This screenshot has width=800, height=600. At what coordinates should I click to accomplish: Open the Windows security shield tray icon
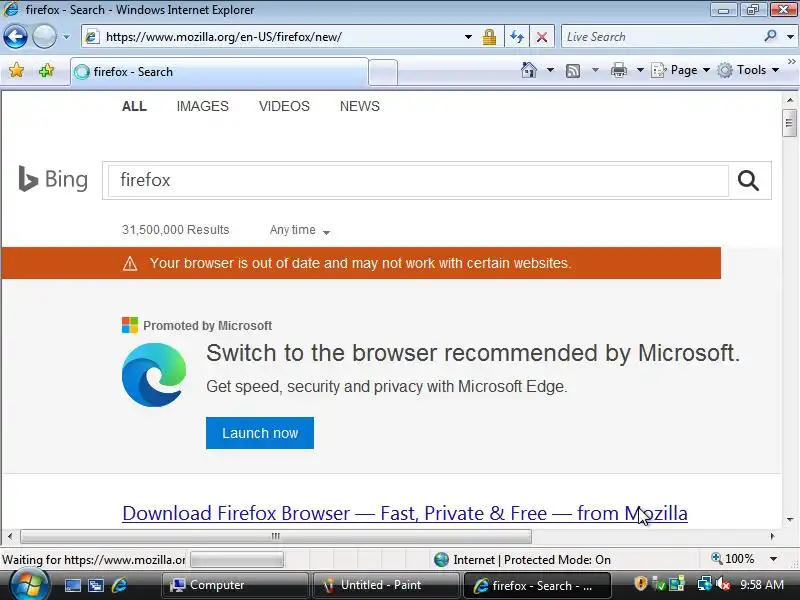641,584
